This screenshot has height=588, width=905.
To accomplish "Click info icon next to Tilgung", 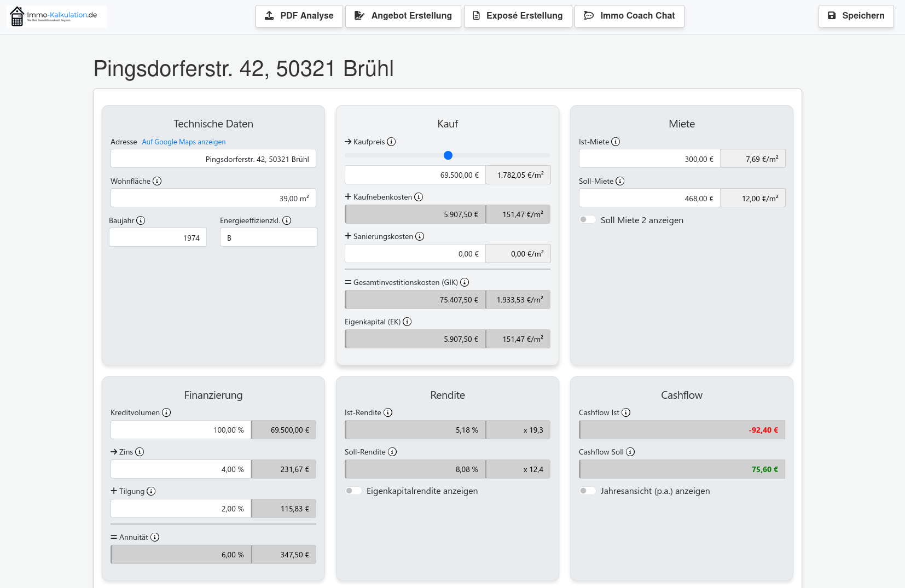I will tap(151, 491).
